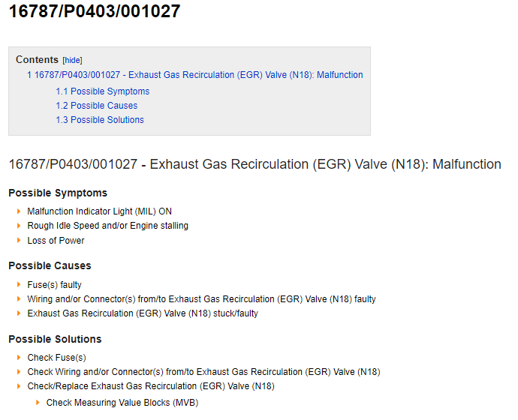Click the Possible Solutions section heading
This screenshot has width=518, height=420.
(x=55, y=339)
